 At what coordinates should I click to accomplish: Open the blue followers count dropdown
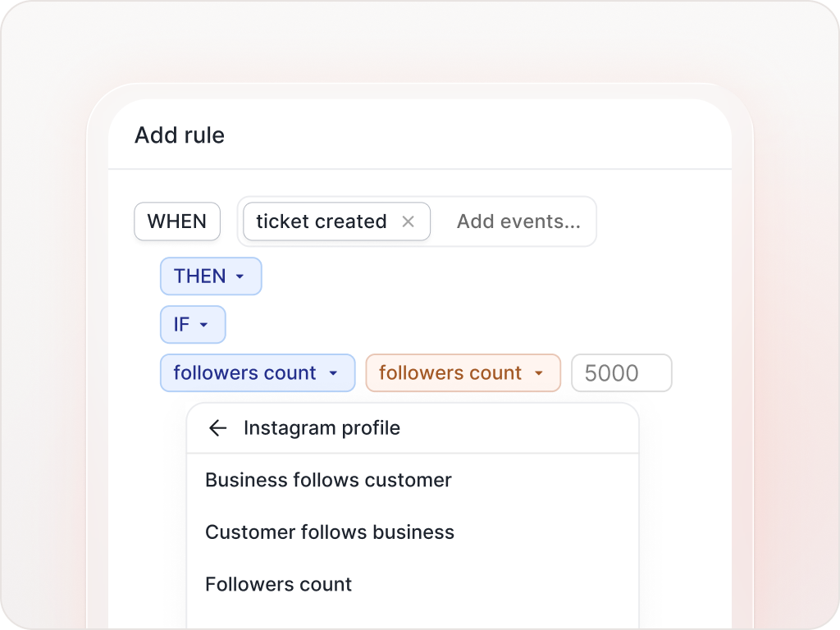tap(258, 373)
